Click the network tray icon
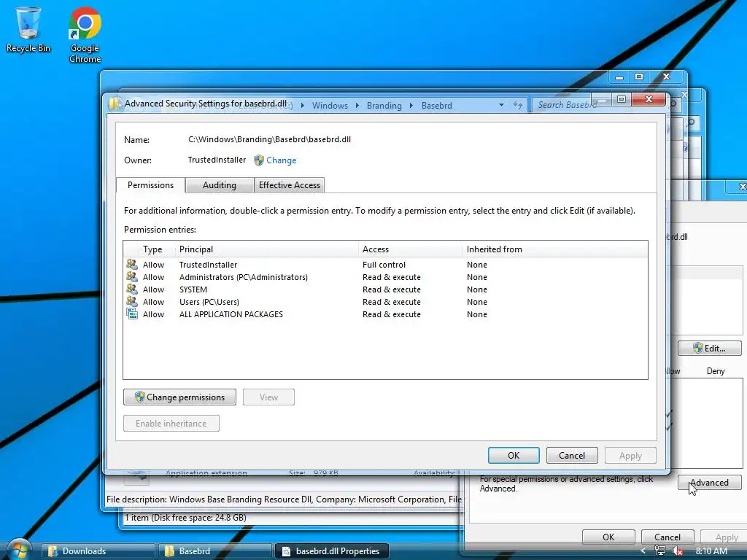747x560 pixels. point(659,551)
